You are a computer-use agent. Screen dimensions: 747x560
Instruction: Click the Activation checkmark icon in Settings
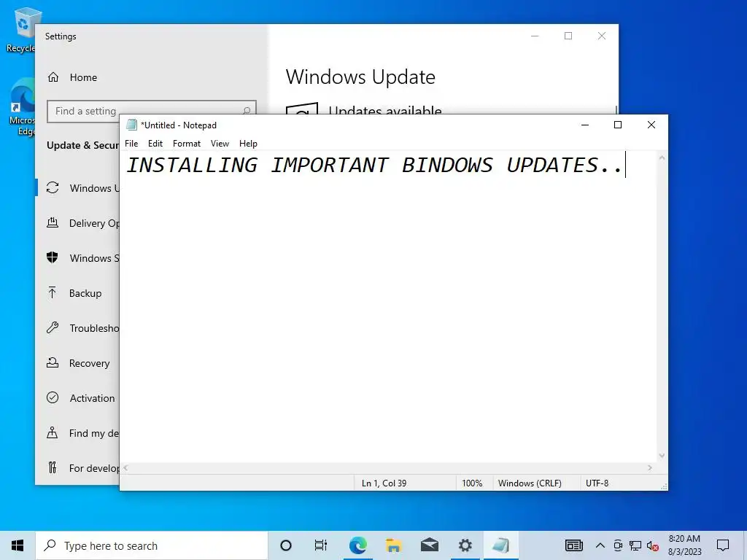(x=53, y=397)
